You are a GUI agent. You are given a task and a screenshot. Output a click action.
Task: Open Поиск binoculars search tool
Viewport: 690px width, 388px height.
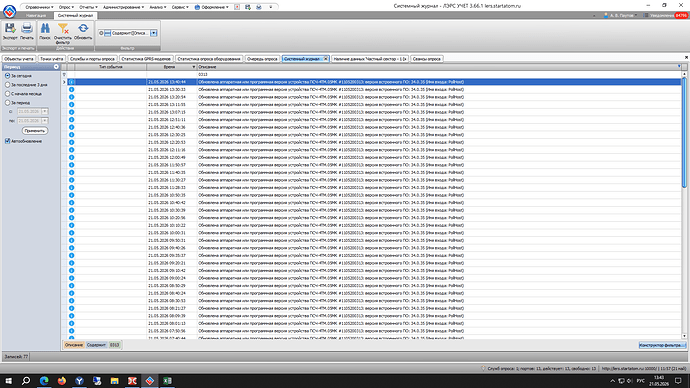[x=45, y=29]
